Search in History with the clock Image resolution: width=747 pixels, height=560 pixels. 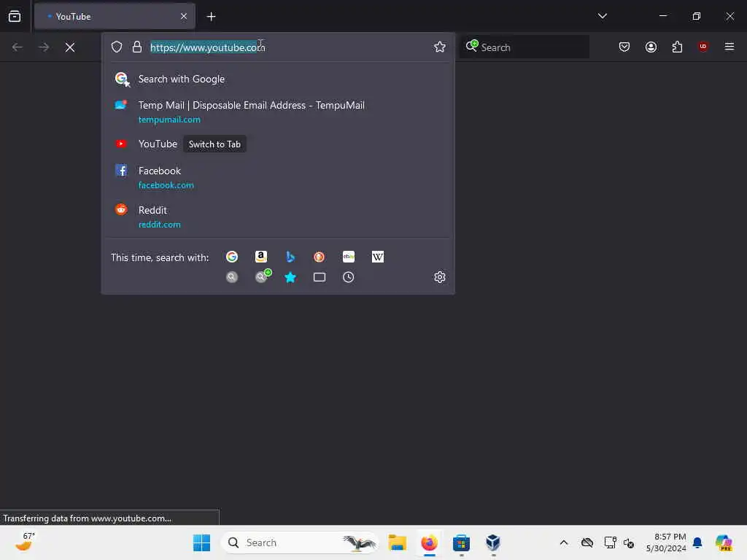pyautogui.click(x=349, y=277)
